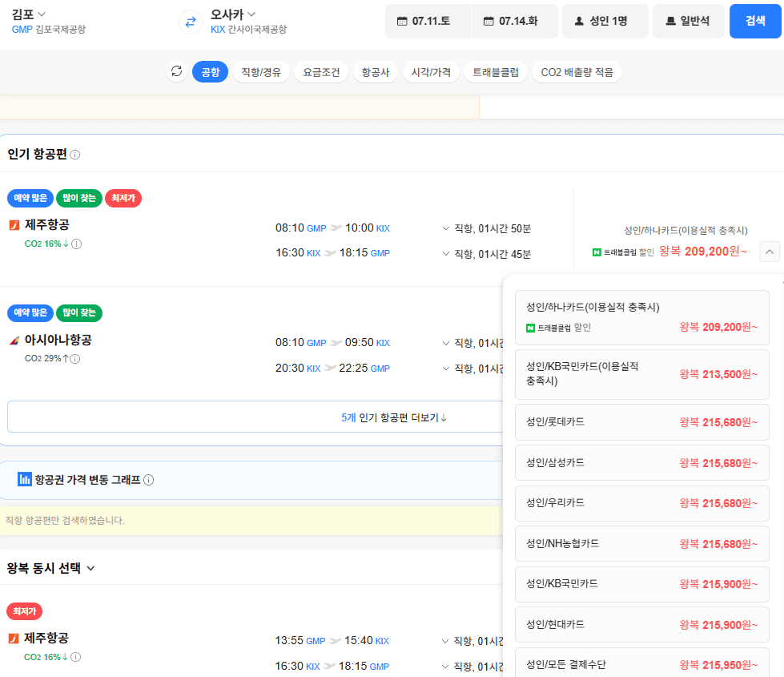The image size is (784, 677).
Task: Click Naver 트래블클럽 logo in price summary
Action: [597, 252]
